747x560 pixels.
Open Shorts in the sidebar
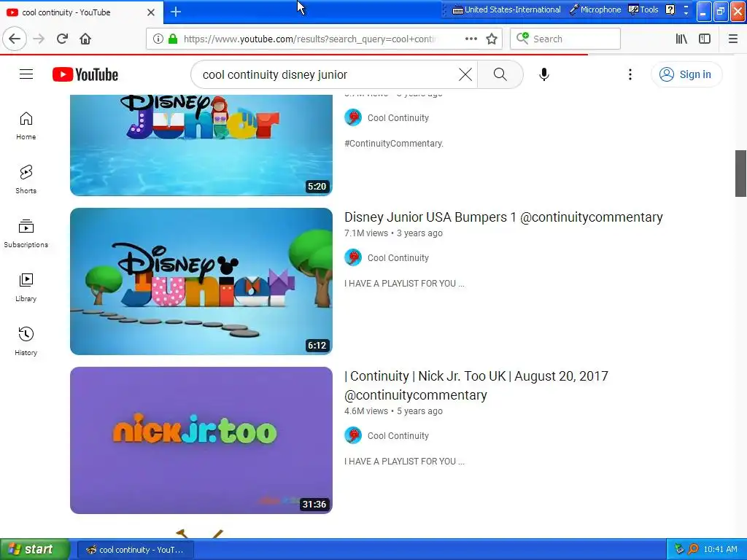coord(26,179)
